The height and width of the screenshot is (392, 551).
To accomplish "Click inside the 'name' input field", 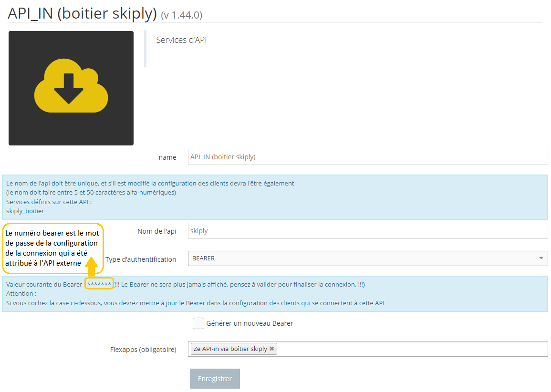I will click(367, 157).
